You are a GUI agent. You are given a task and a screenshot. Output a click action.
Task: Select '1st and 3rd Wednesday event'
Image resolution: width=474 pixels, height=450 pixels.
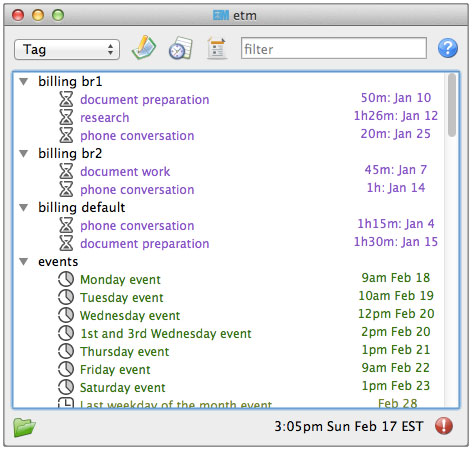[166, 334]
